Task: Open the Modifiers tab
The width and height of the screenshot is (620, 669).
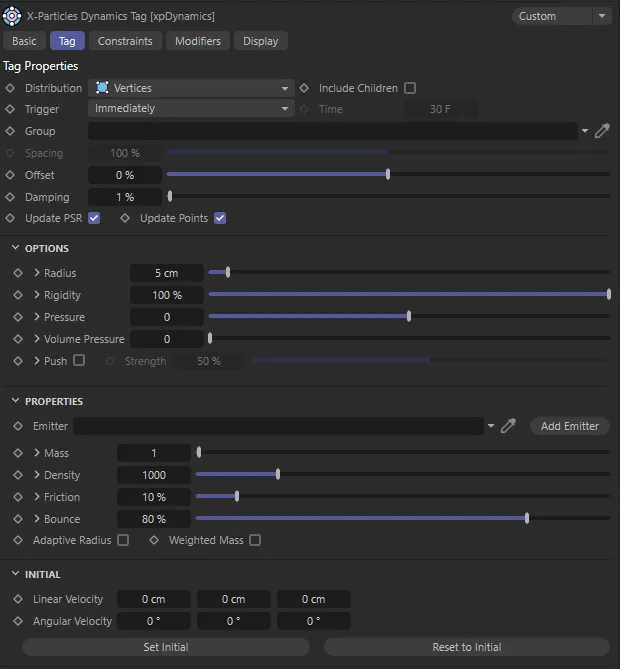Action: (198, 41)
